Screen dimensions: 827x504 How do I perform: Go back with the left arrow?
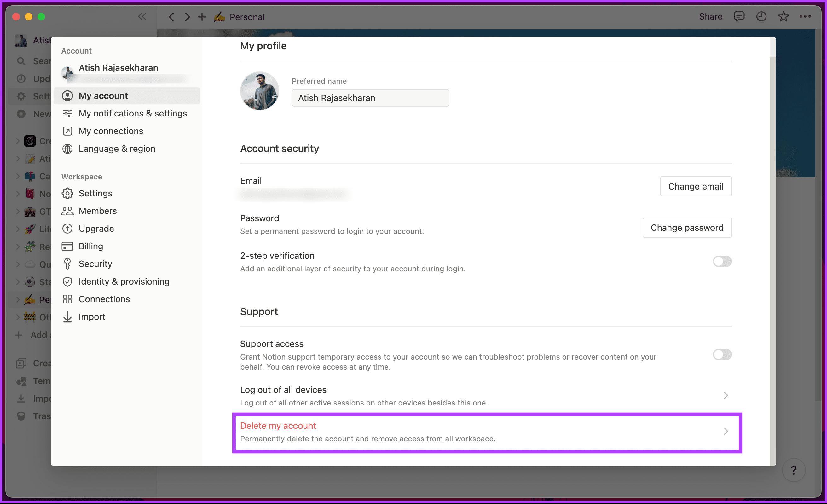(171, 17)
